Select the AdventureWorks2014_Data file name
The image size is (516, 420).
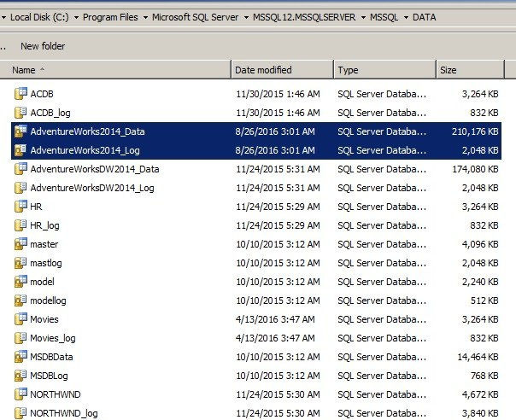coord(87,131)
